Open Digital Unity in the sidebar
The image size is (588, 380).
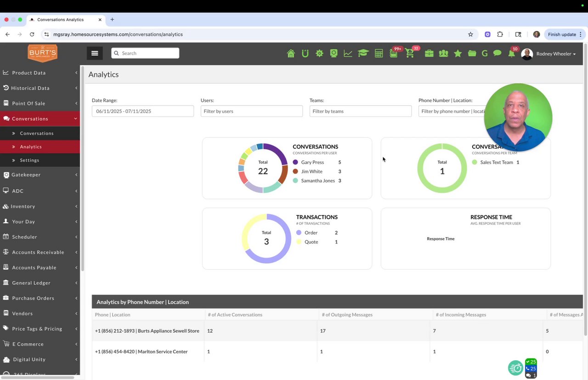(40, 359)
